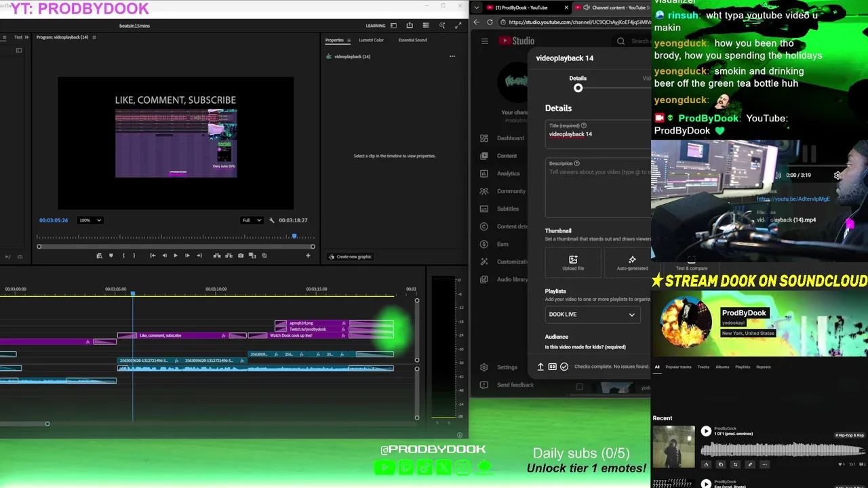Reload the YouTube Studio page
The height and width of the screenshot is (488, 868).
[x=491, y=22]
